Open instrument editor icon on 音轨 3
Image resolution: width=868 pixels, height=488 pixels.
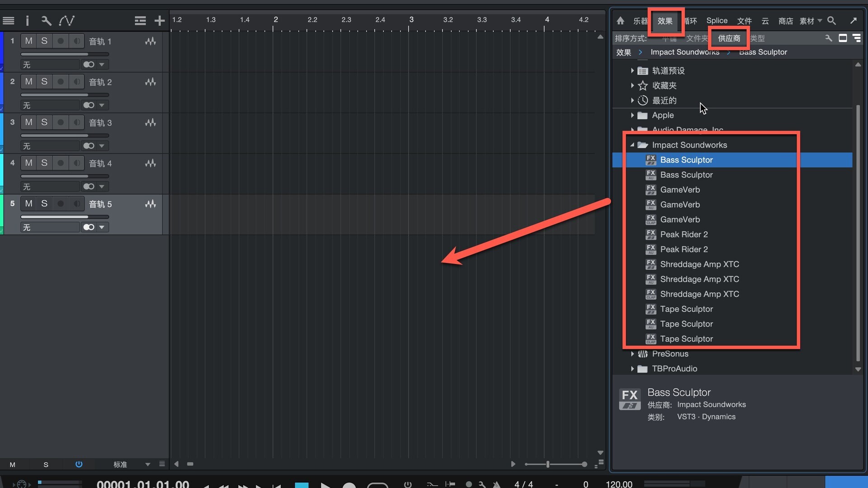click(x=151, y=122)
